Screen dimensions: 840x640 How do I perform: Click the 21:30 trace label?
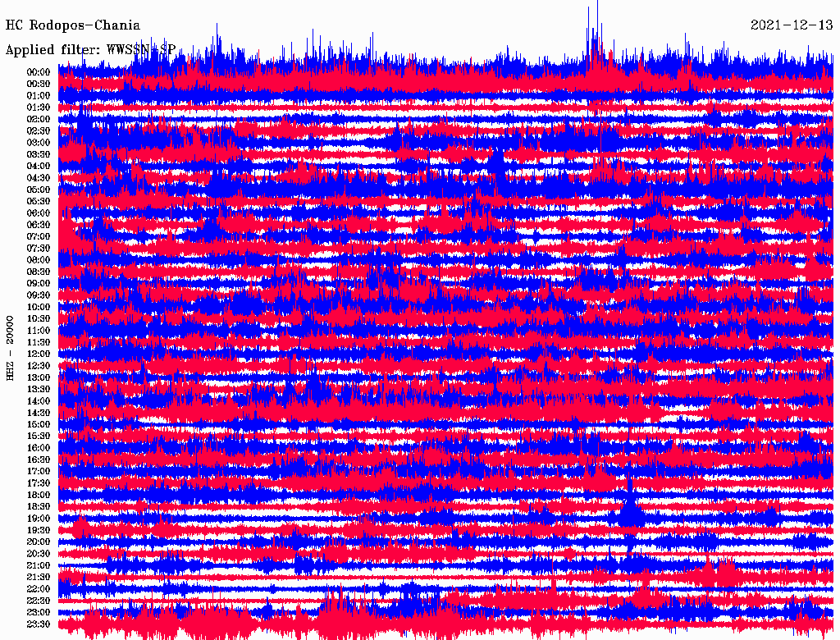(39, 578)
